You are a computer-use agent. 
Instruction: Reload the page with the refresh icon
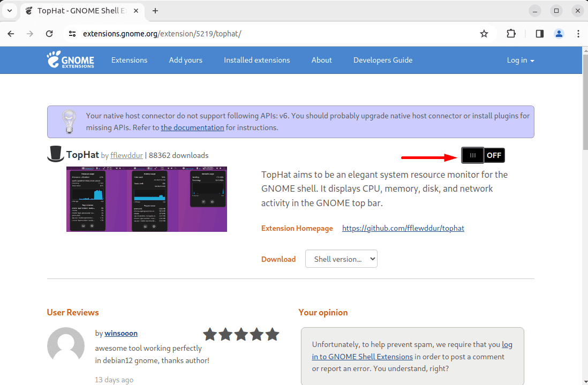pos(49,34)
